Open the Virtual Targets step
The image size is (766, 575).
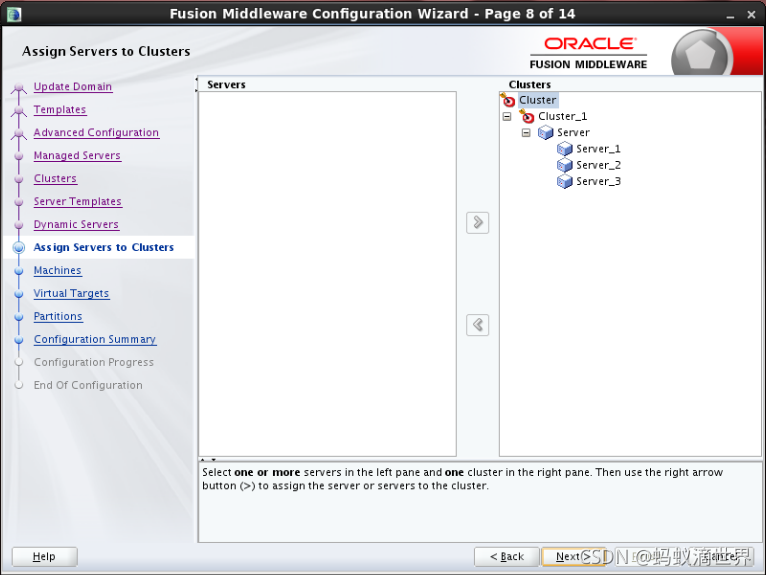click(71, 293)
